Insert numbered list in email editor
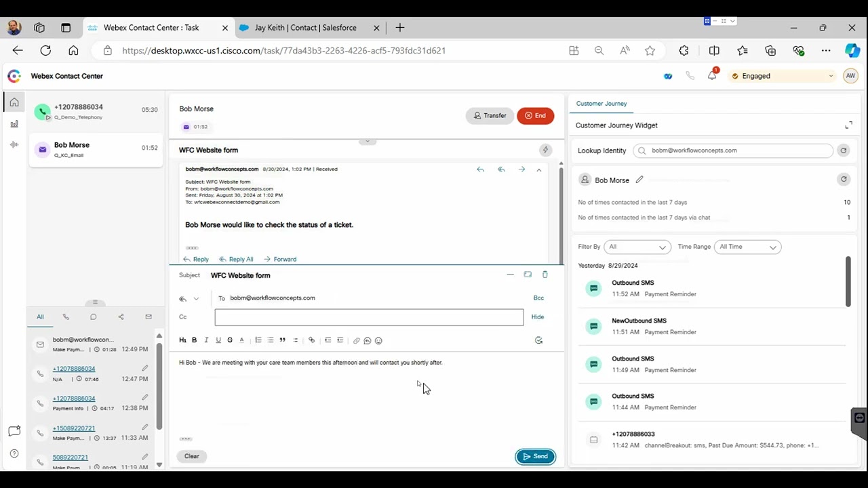The height and width of the screenshot is (488, 868). point(258,340)
